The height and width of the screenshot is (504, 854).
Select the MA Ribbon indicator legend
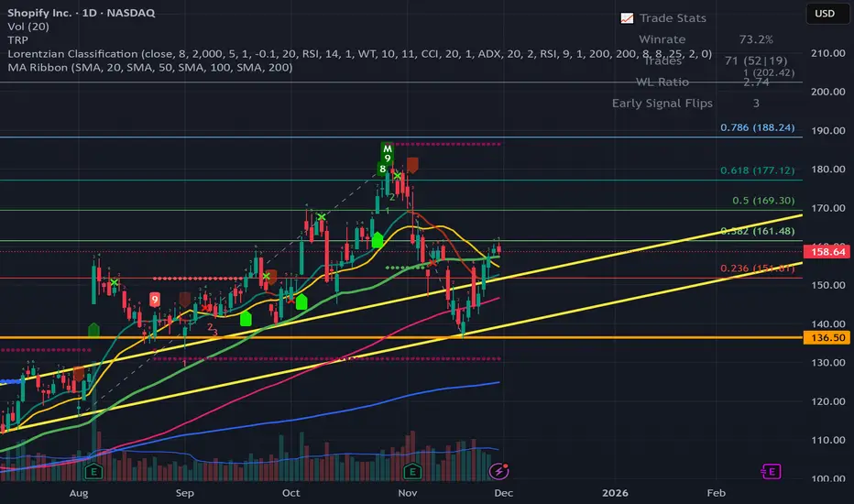click(149, 67)
